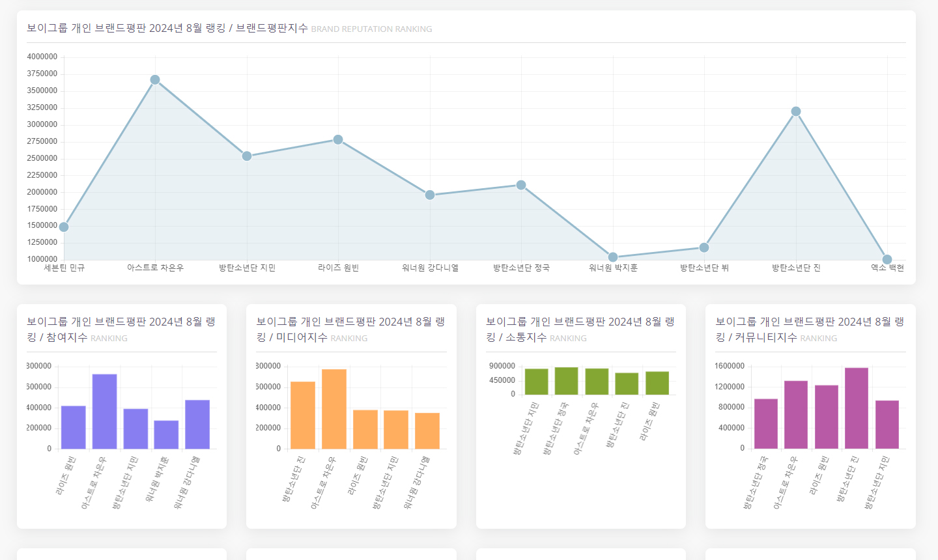Select the purple 워너원 강다니엘 bar in 참여지수
Image resolution: width=938 pixels, height=560 pixels.
[x=197, y=425]
